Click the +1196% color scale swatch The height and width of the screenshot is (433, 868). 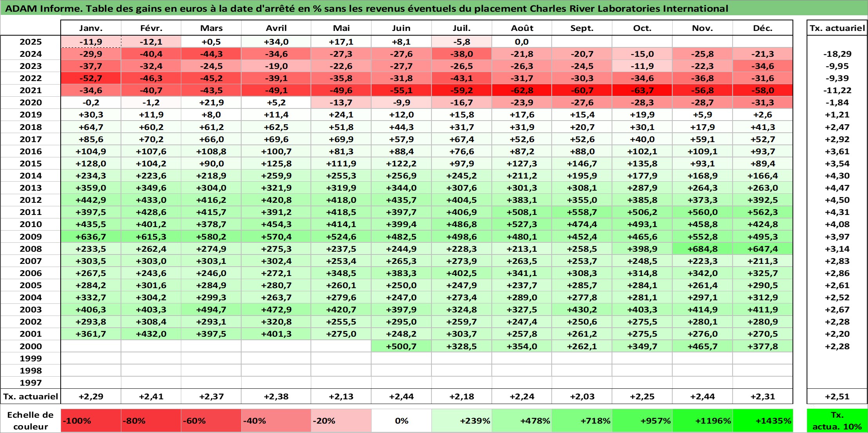click(x=702, y=420)
